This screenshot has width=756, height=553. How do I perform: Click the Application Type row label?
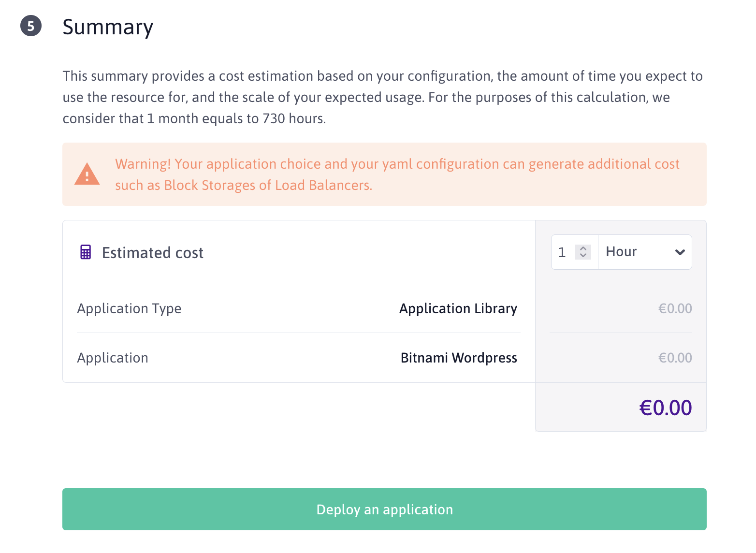pyautogui.click(x=129, y=308)
